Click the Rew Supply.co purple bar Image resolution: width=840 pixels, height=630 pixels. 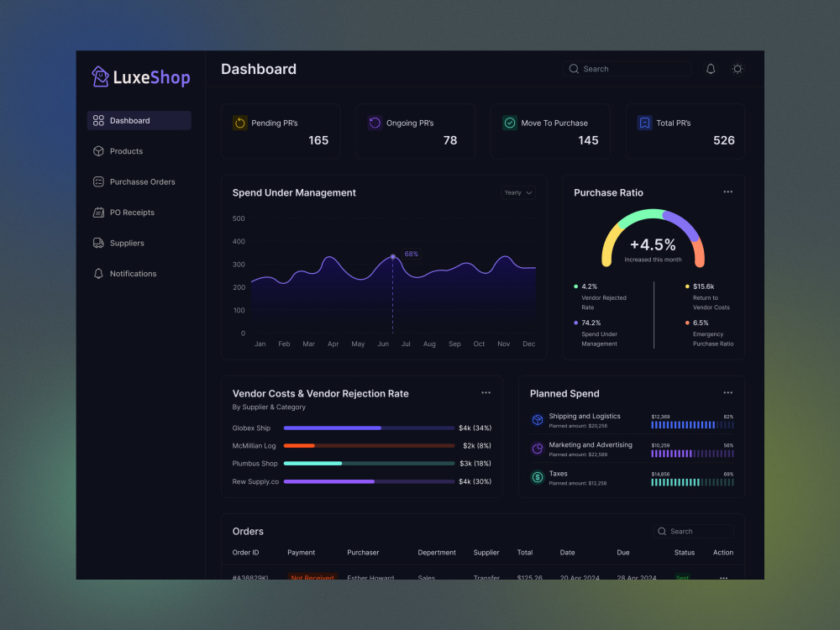(369, 481)
